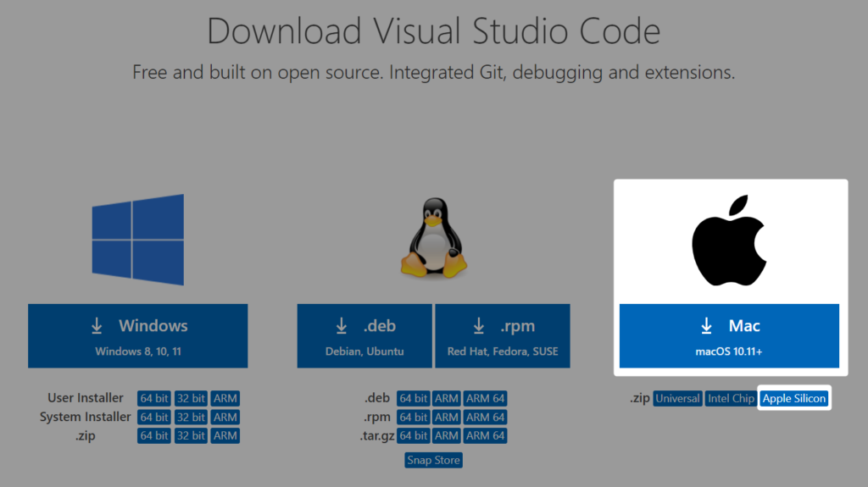Get Linux .rpm ARM 64 build
This screenshot has height=487, width=868.
[485, 418]
